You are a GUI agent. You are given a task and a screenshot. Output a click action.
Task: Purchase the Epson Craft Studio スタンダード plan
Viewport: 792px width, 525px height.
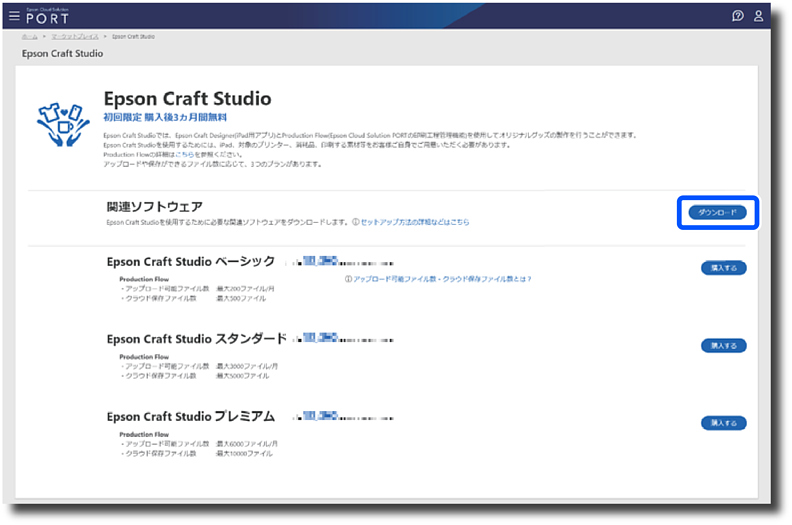pos(723,345)
